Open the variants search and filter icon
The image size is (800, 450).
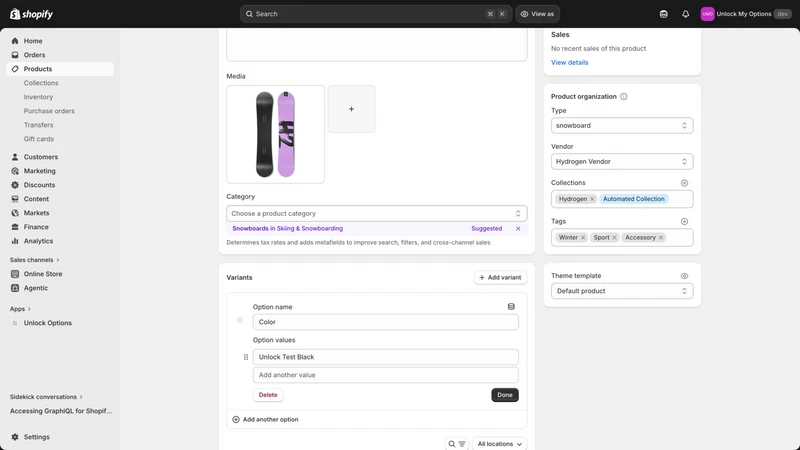click(x=457, y=444)
